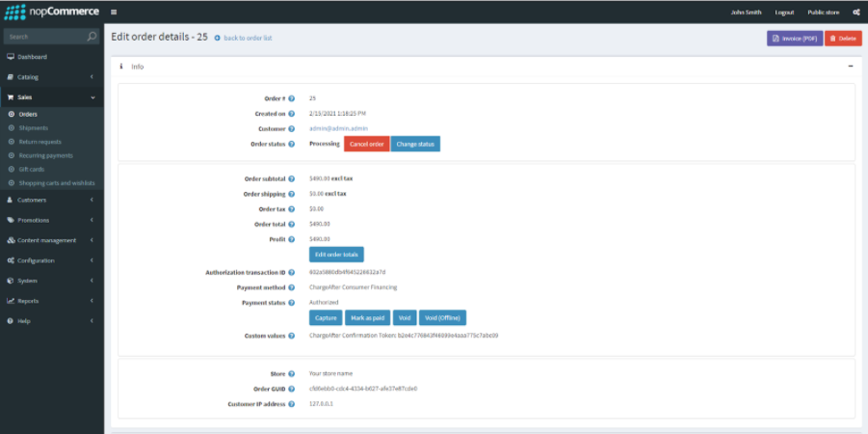The image size is (868, 434).
Task: Expand the System sidebar menu
Action: pyautogui.click(x=51, y=281)
